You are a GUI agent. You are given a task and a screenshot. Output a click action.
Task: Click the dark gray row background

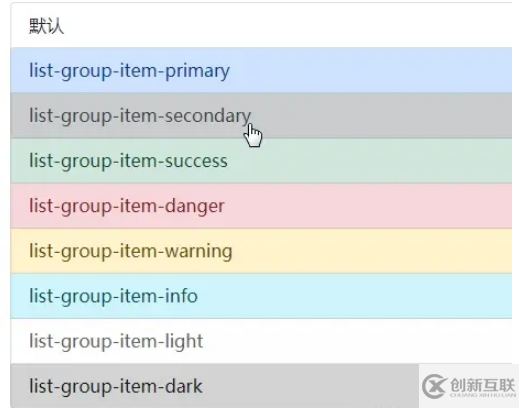(300, 386)
